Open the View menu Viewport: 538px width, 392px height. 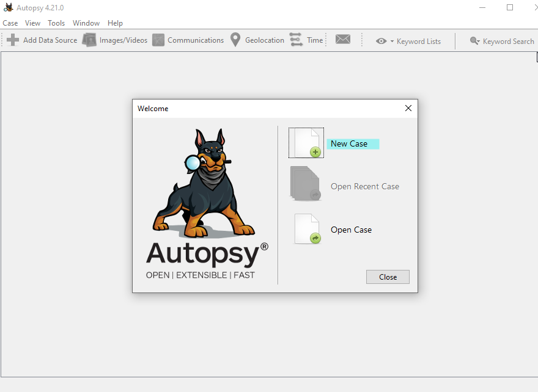tap(32, 23)
